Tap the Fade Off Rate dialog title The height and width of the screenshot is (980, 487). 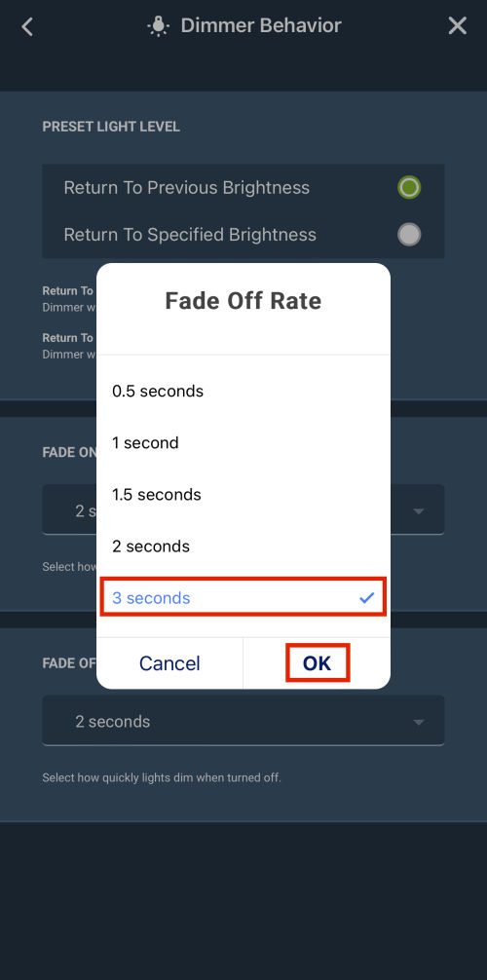click(x=243, y=301)
